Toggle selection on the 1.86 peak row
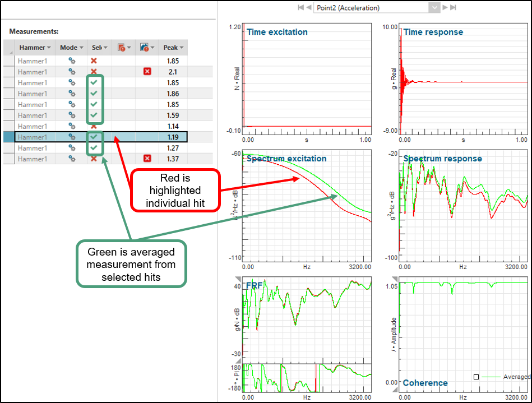Screen dimensions: 532x403 point(94,94)
